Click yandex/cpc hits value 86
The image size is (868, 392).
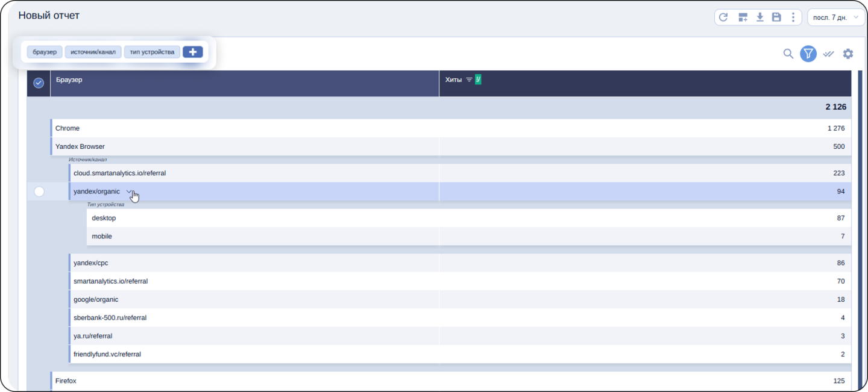pyautogui.click(x=841, y=263)
